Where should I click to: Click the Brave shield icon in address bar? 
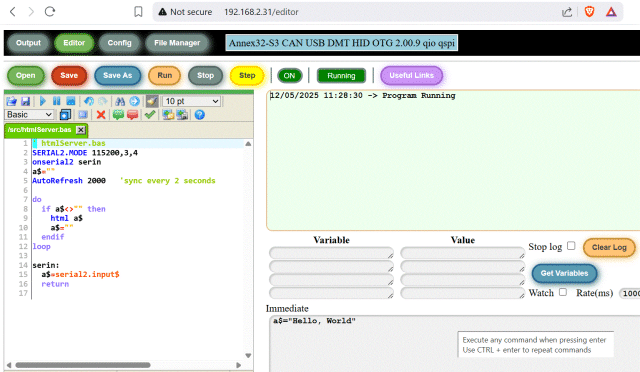tap(589, 12)
